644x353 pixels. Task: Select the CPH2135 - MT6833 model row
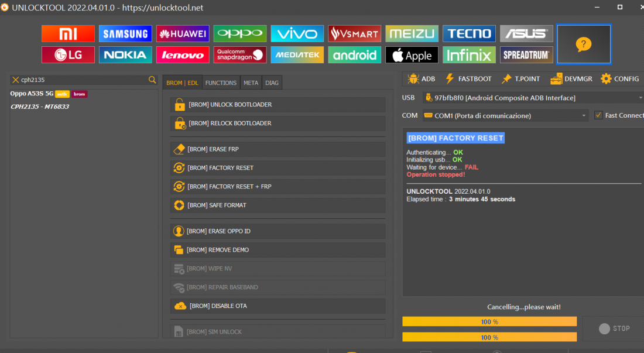40,107
